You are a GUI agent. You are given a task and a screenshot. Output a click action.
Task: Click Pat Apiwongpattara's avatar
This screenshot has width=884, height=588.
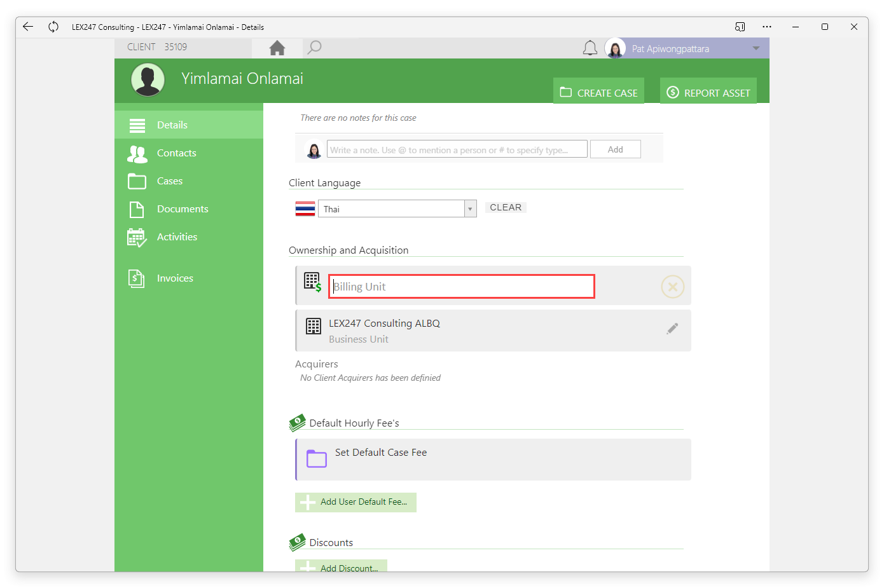615,48
